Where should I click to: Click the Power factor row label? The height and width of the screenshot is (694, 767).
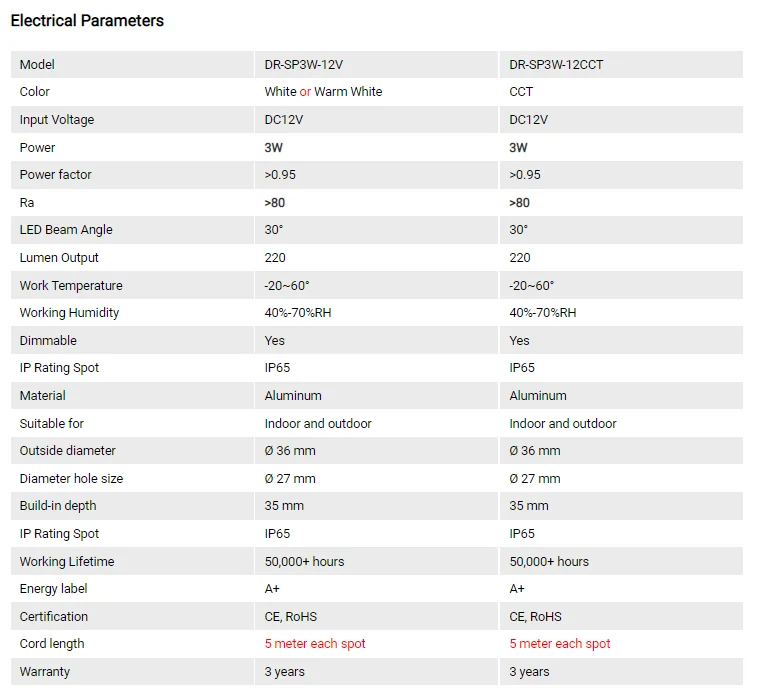[x=56, y=175]
